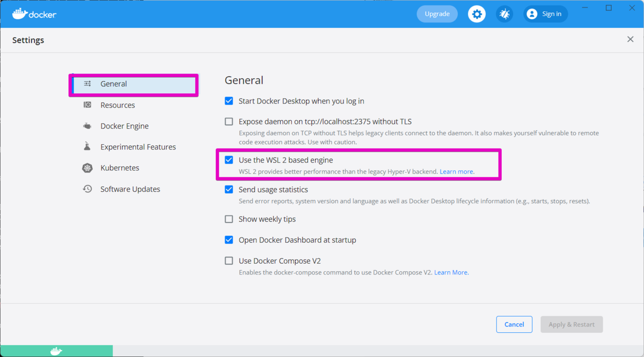The height and width of the screenshot is (357, 644).
Task: Click the General heading text
Action: point(244,80)
